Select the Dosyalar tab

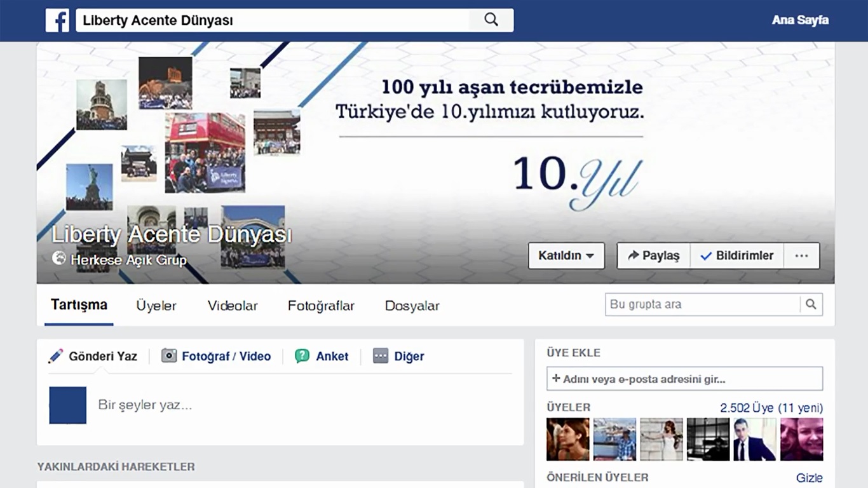tap(412, 306)
